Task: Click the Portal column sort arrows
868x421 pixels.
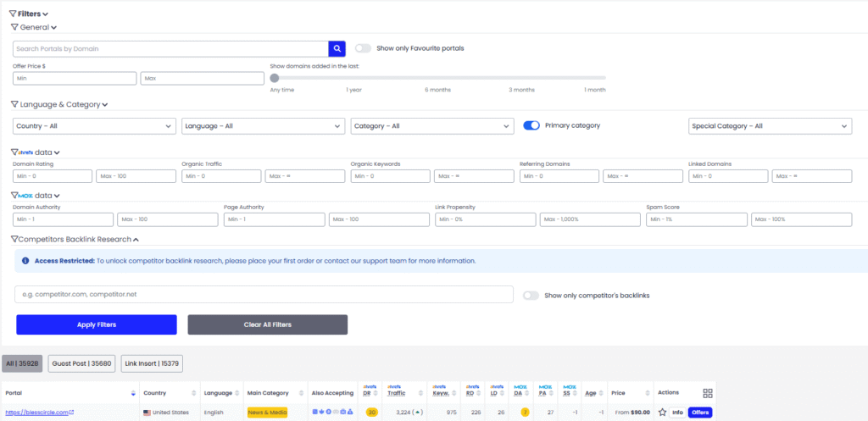Action: 131,394
